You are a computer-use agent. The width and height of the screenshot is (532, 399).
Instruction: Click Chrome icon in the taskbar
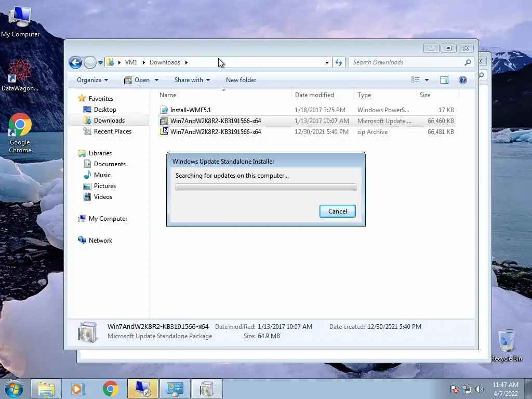tap(110, 389)
